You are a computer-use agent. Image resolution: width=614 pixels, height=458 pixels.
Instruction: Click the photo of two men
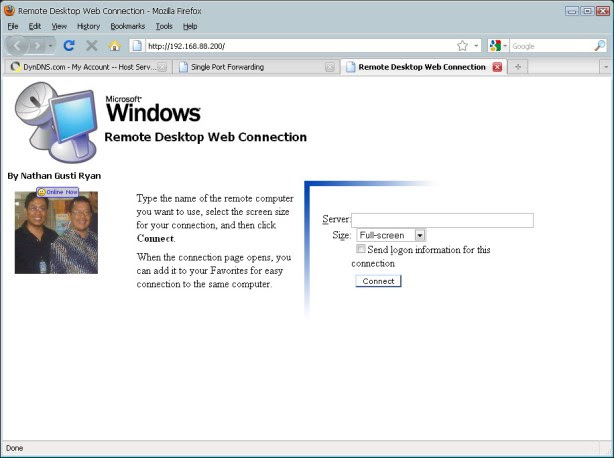56,233
